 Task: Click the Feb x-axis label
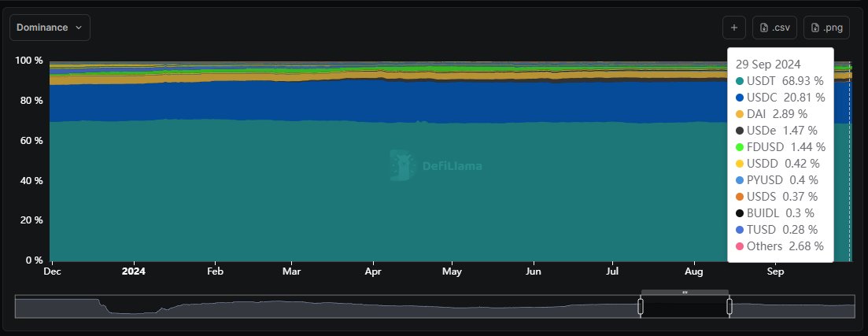(215, 271)
